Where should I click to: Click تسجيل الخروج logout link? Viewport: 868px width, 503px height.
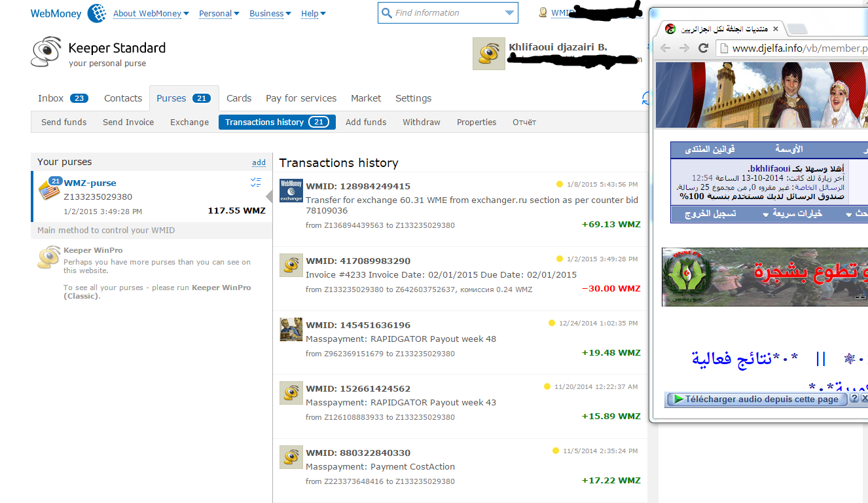coord(710,214)
